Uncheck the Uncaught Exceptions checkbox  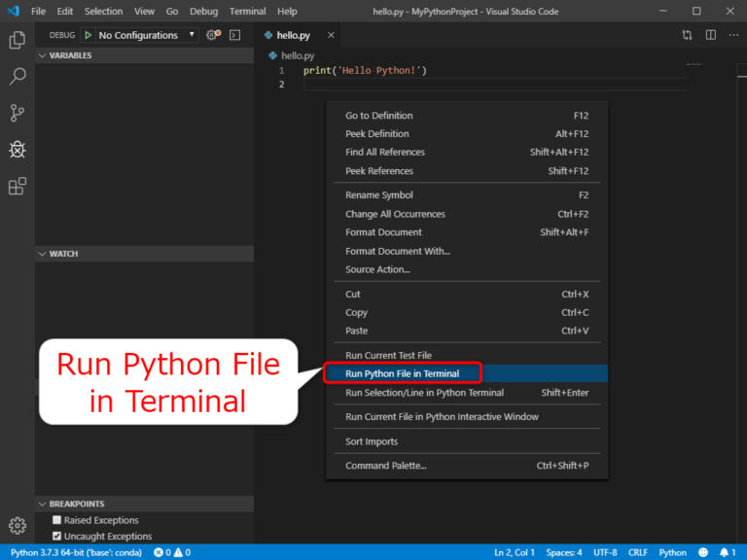(x=56, y=536)
